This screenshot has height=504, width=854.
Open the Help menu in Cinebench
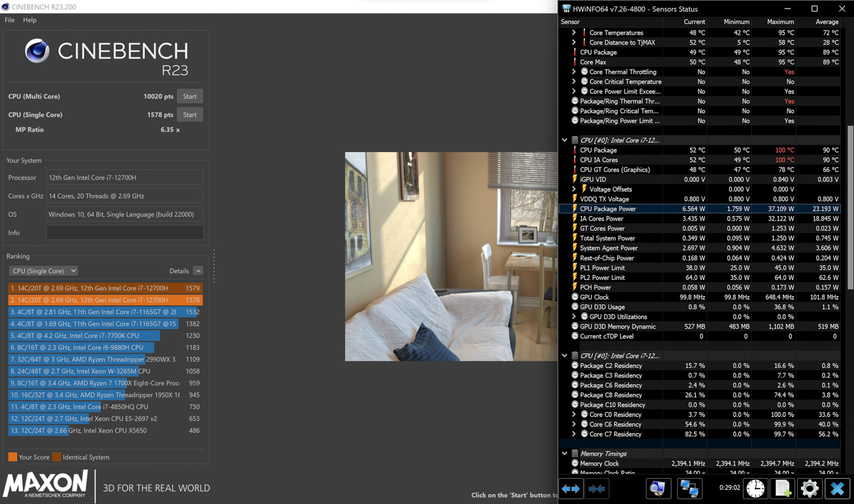point(29,20)
